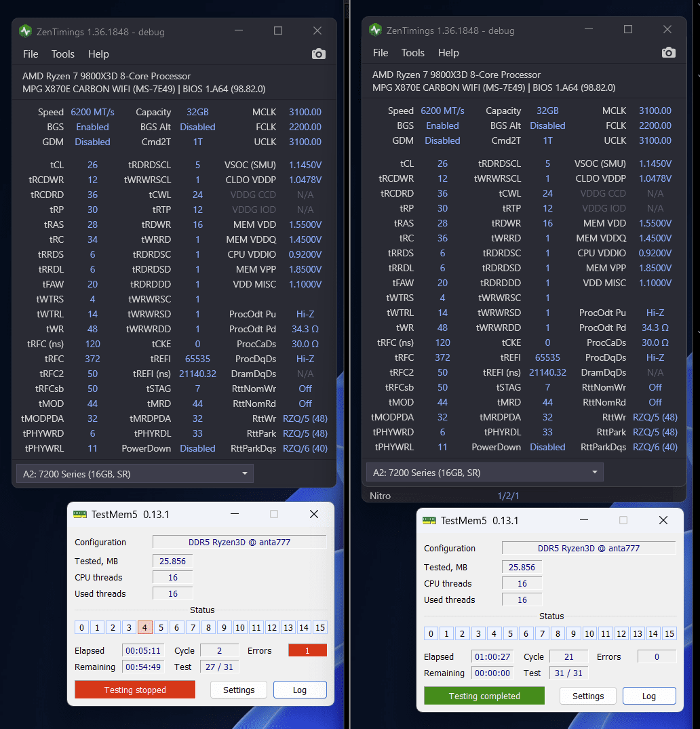Click the red Testing stopped status bar
This screenshot has height=729, width=700.
[x=135, y=690]
